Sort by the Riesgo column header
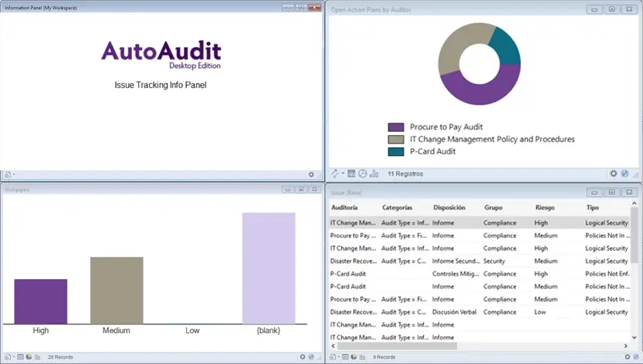The height and width of the screenshot is (364, 643). pyautogui.click(x=545, y=207)
